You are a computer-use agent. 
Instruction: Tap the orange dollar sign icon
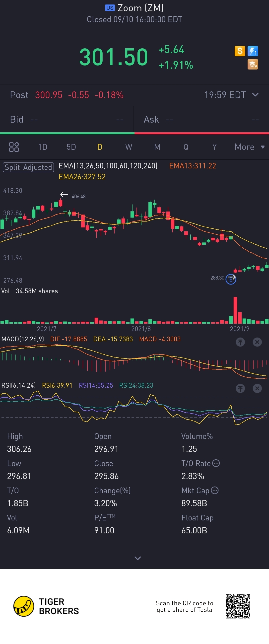tap(240, 51)
